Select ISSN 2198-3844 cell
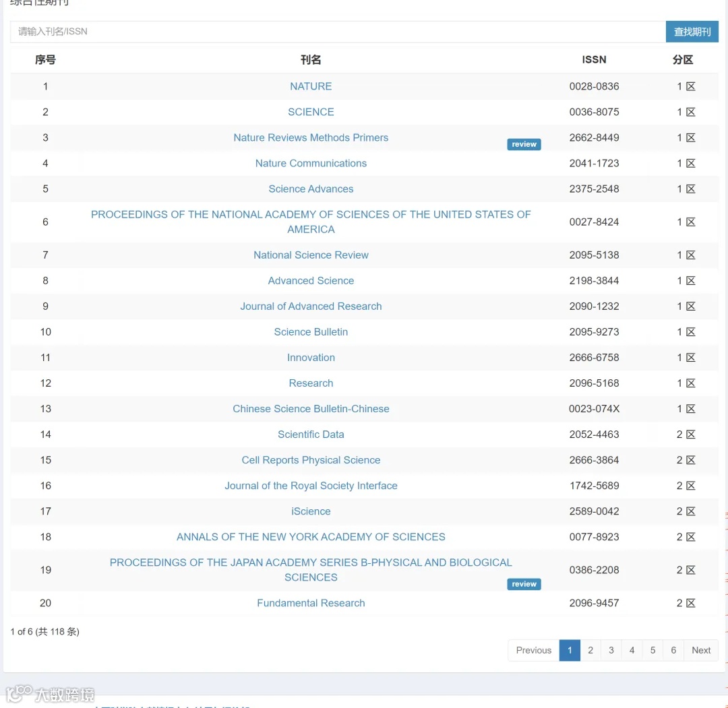This screenshot has height=708, width=728. point(594,280)
